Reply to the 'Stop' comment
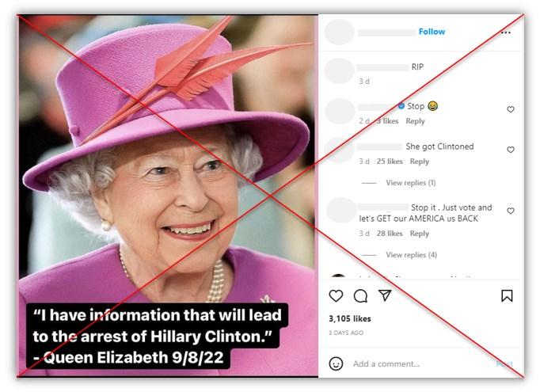Screen dimensions: 540x392 (415, 121)
